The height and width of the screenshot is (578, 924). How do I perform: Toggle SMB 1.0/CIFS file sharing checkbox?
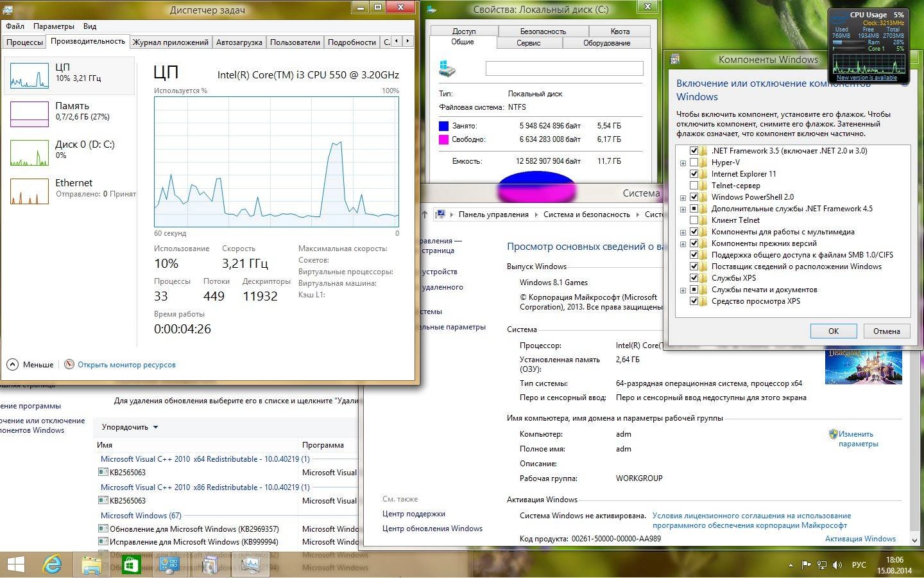[694, 255]
